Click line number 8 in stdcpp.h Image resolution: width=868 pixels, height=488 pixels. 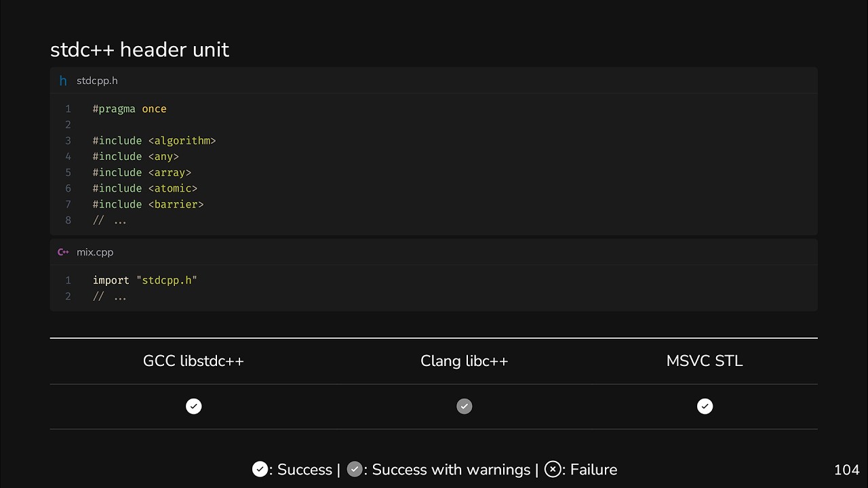click(x=68, y=220)
